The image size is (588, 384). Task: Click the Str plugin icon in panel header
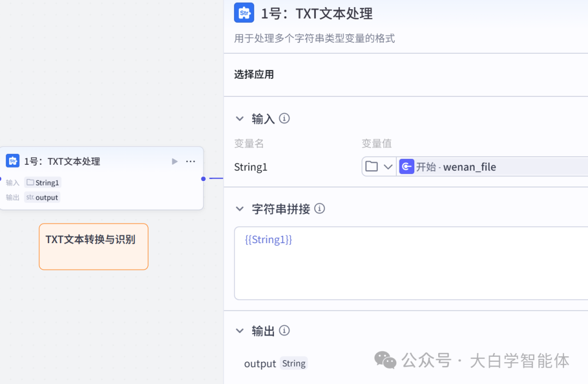(x=244, y=13)
